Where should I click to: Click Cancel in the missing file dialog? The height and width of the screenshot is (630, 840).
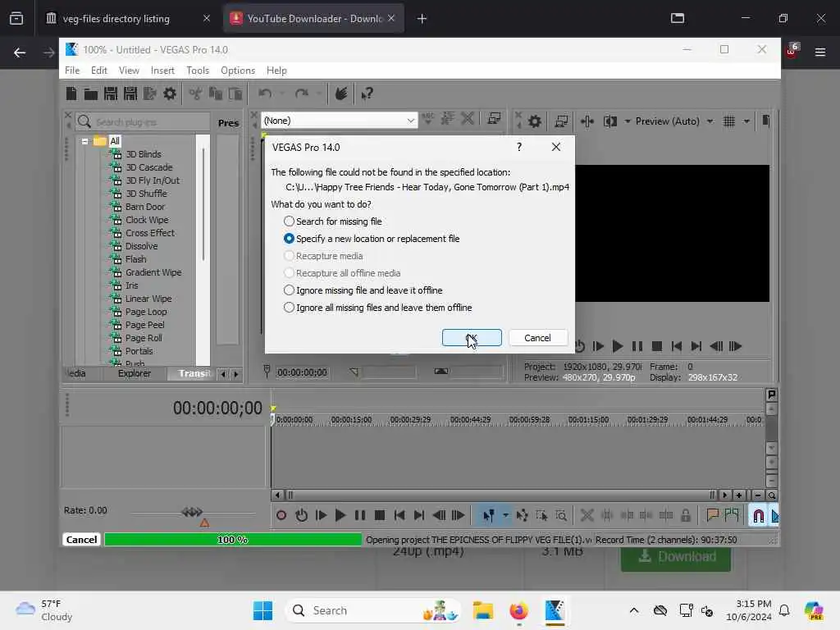pyautogui.click(x=537, y=338)
